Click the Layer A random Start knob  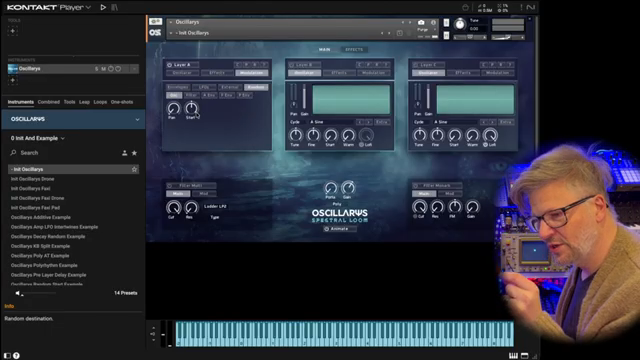pyautogui.click(x=191, y=108)
